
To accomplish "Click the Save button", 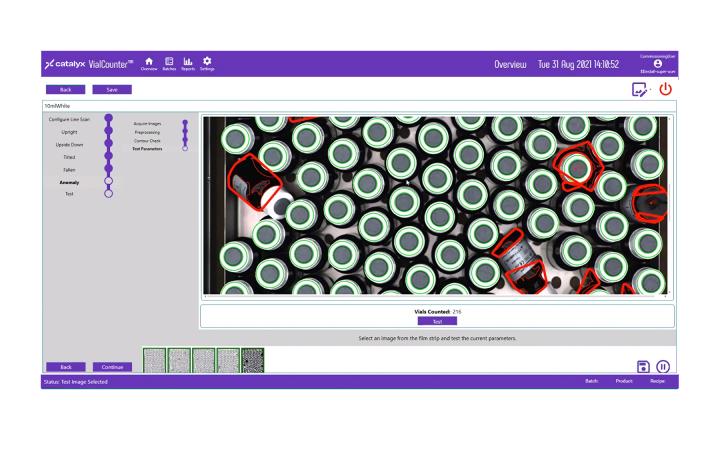I will click(x=112, y=90).
